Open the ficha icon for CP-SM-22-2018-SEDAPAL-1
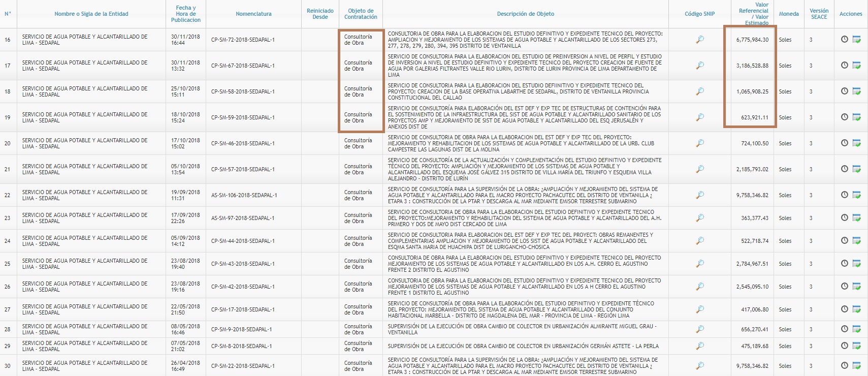 pyautogui.click(x=856, y=366)
